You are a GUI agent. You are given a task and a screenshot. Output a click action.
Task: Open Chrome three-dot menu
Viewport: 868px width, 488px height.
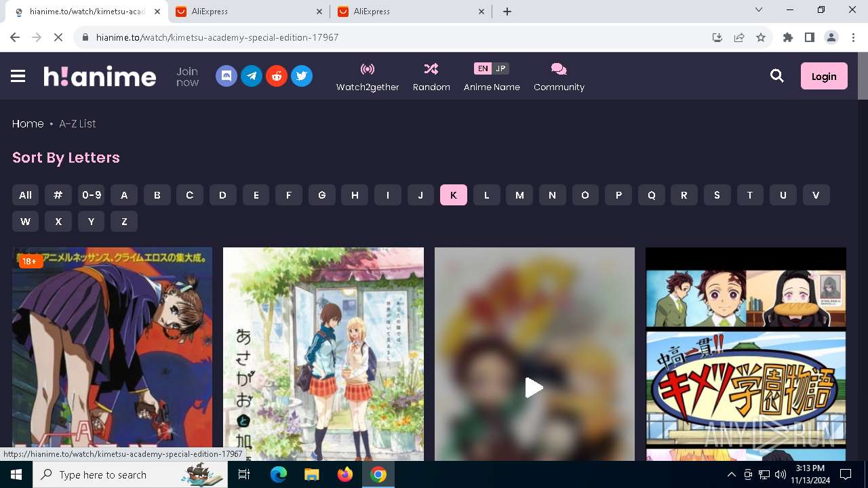click(853, 37)
